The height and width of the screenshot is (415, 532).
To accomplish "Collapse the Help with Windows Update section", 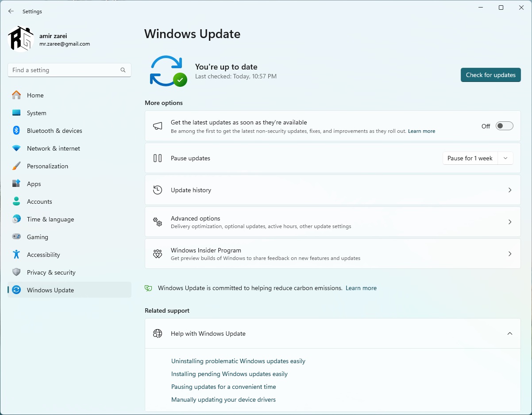I will (509, 334).
